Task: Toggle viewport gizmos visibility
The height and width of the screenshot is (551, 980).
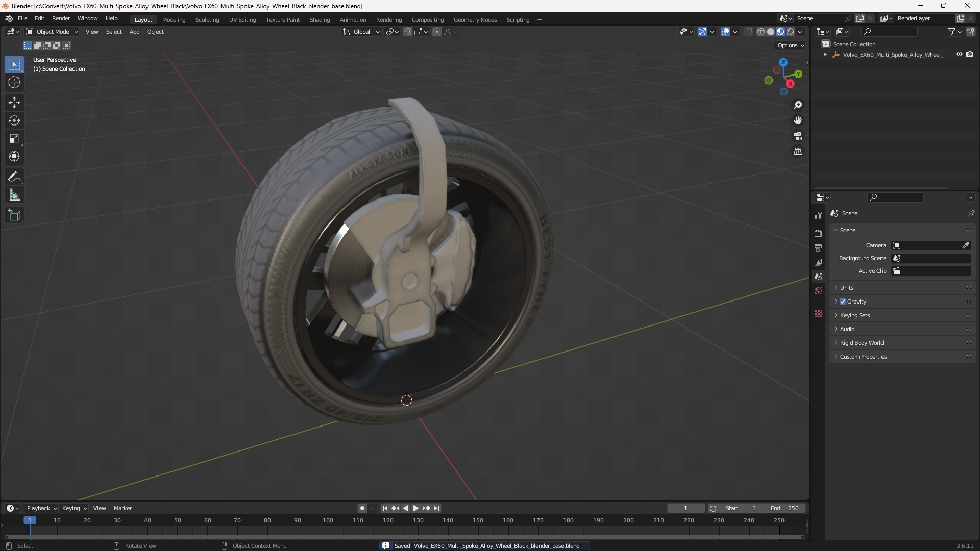Action: click(x=702, y=32)
